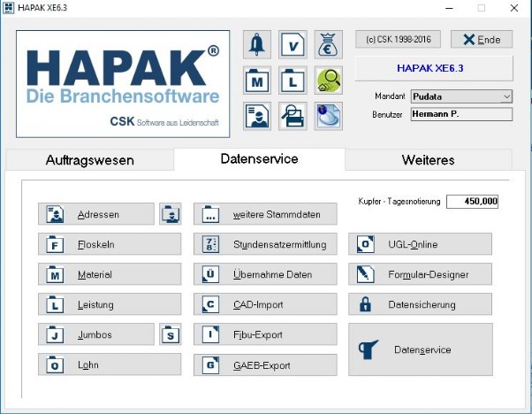532x414 pixels.
Task: Click the large Datenservice button
Action: (421, 349)
